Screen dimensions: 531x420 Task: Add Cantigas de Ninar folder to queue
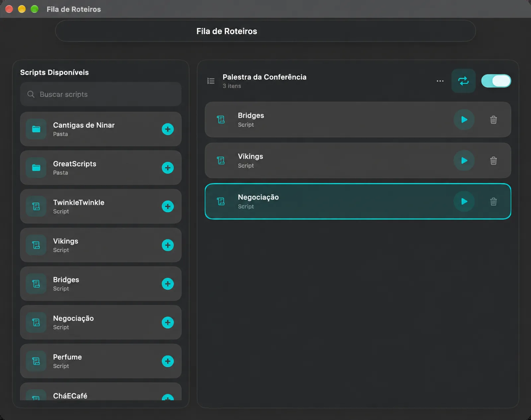pyautogui.click(x=168, y=129)
